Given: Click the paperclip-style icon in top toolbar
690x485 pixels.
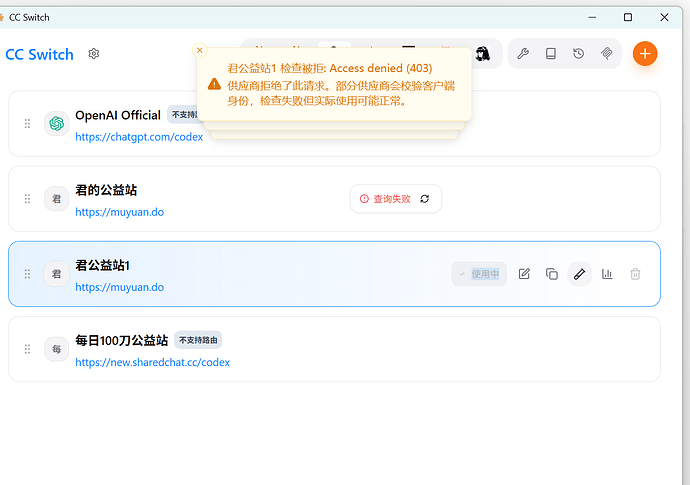Looking at the screenshot, I should click(606, 54).
